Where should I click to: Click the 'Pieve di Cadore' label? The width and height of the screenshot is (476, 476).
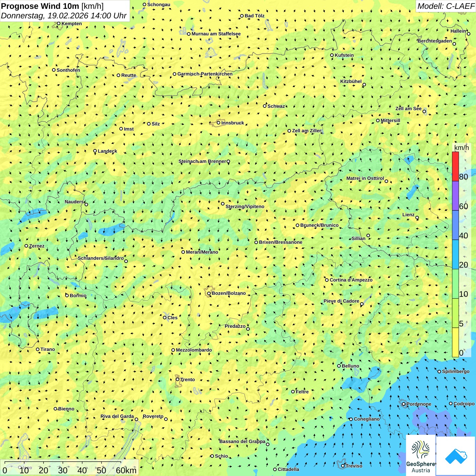pos(341,301)
